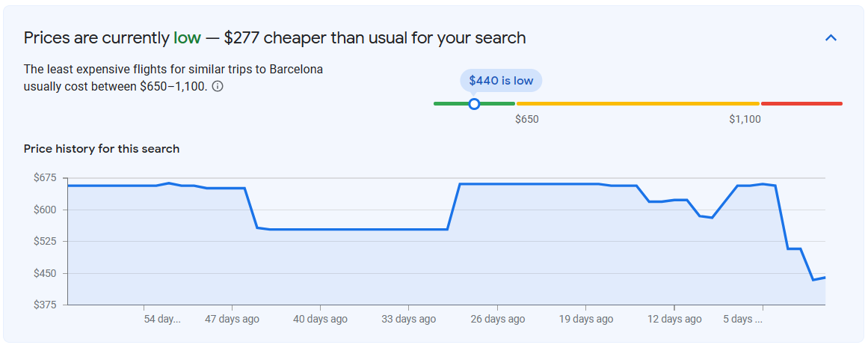The image size is (868, 348).
Task: Click the yellow typical-price range bar
Action: tap(638, 103)
